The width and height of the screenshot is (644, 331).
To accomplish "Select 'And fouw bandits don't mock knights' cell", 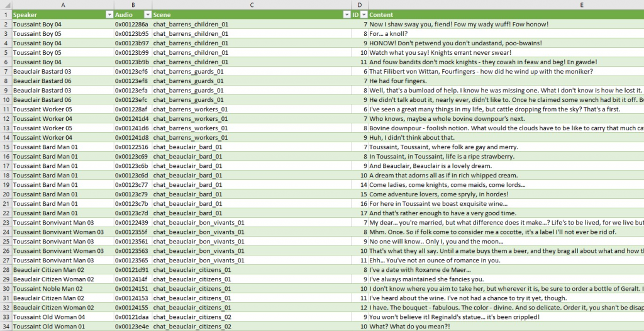I will (x=506, y=62).
